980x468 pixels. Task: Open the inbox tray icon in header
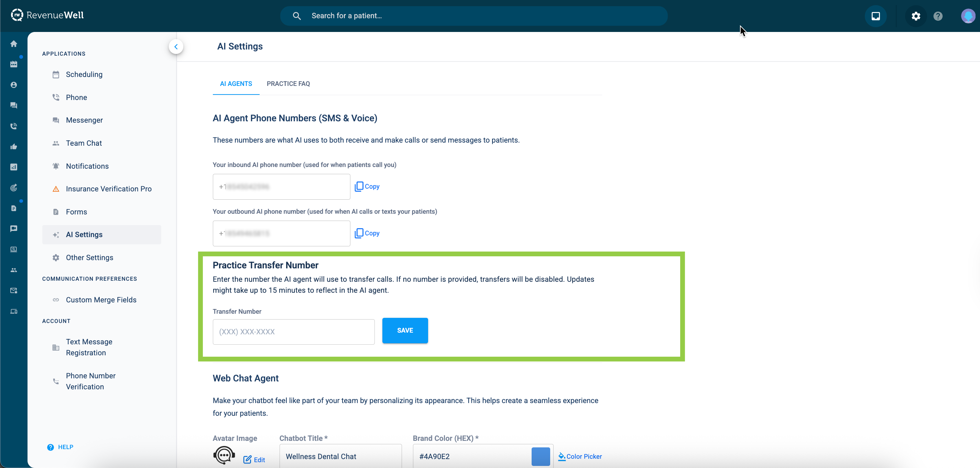pos(875,16)
